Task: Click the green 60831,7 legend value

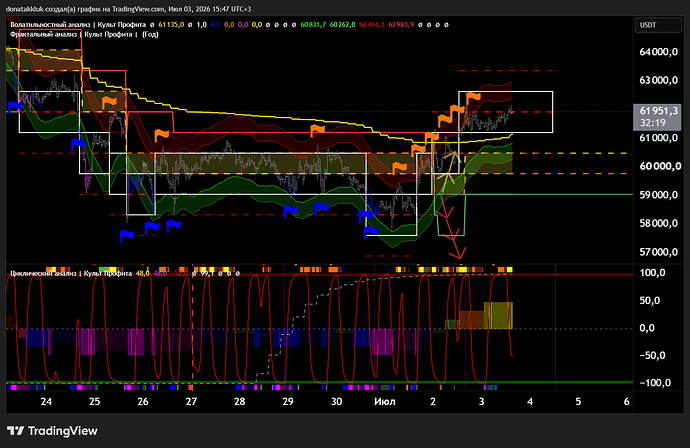Action: coord(313,25)
